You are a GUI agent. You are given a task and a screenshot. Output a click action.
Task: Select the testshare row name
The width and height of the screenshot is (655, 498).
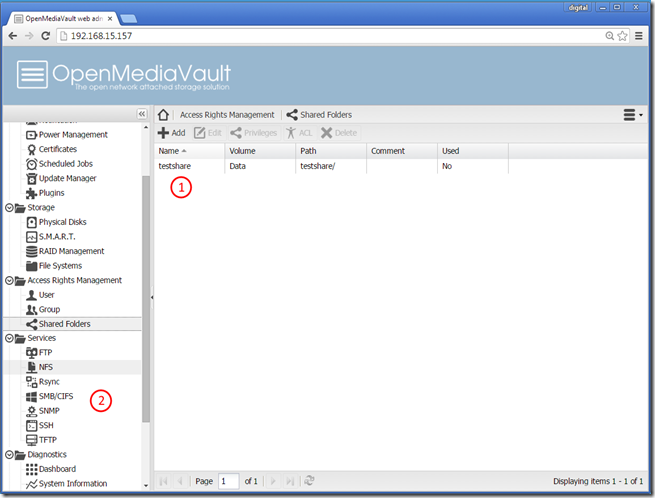[175, 166]
